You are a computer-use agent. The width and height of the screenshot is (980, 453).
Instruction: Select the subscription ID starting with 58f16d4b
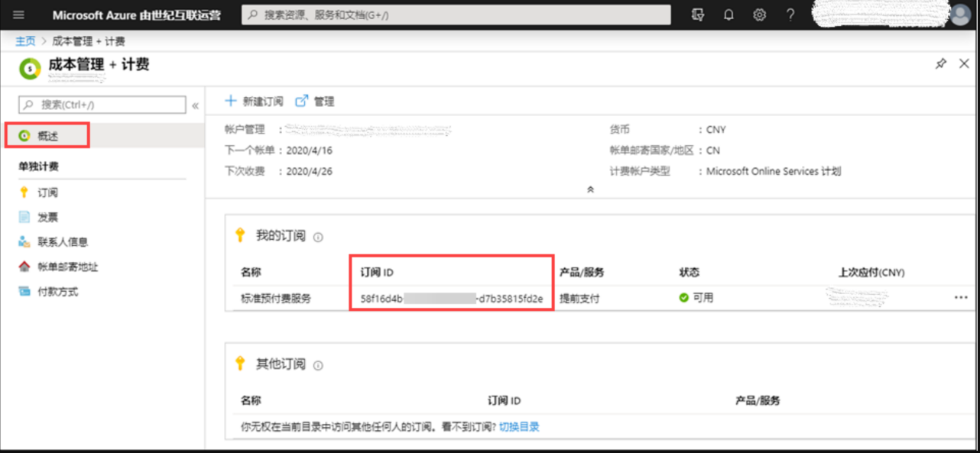coord(452,298)
